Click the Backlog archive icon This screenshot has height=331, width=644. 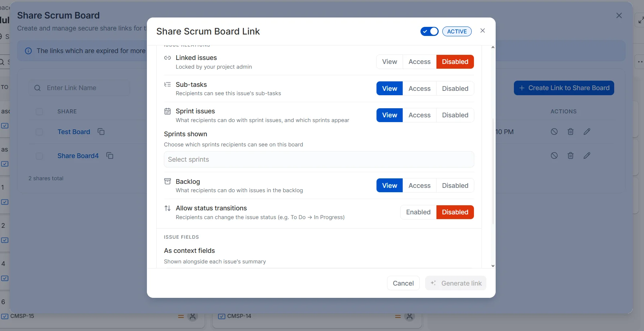click(168, 181)
